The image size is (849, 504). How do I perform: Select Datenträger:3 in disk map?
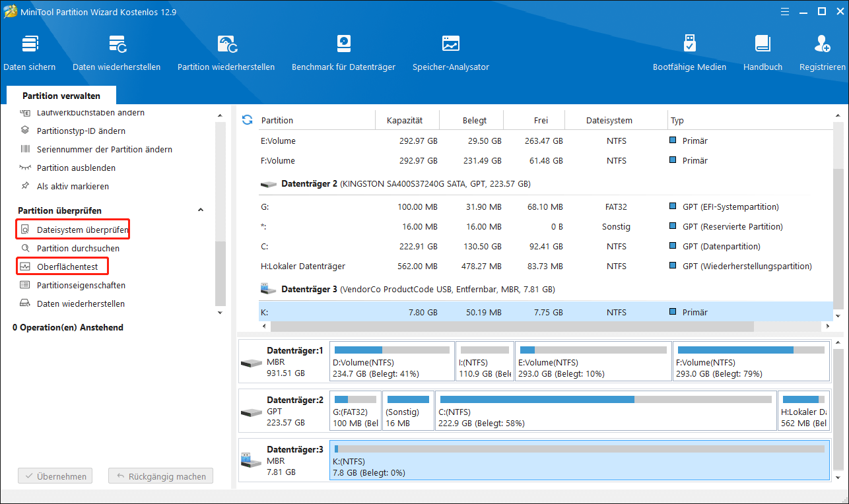click(x=283, y=460)
